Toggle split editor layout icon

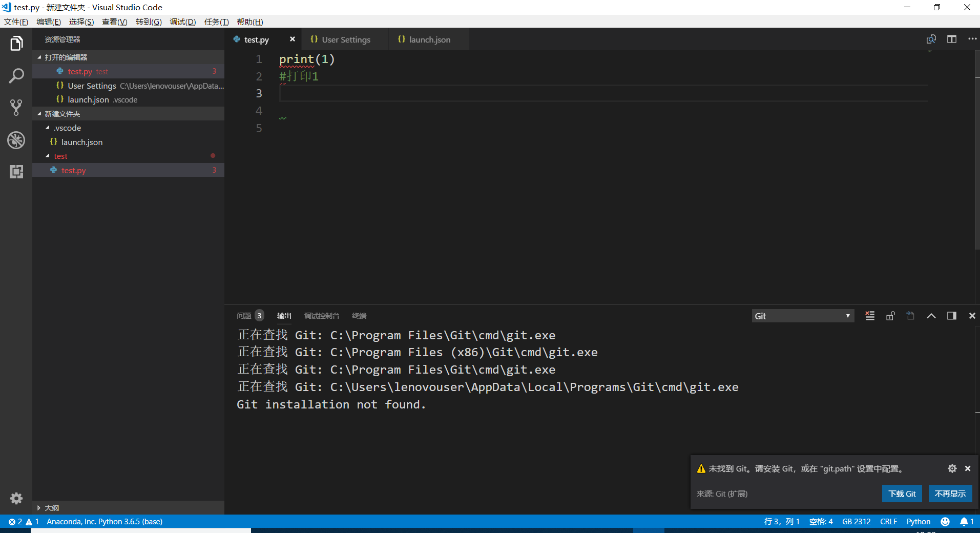(952, 39)
